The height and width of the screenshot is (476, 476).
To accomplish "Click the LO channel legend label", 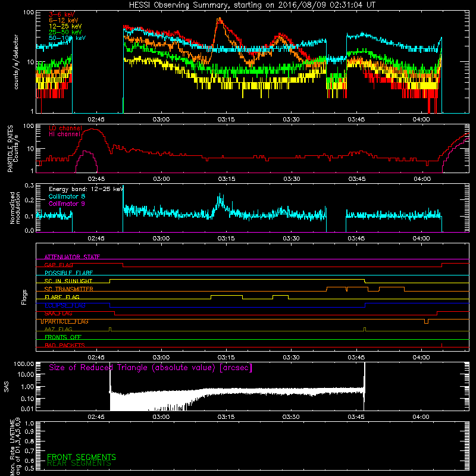I will click(x=65, y=128).
